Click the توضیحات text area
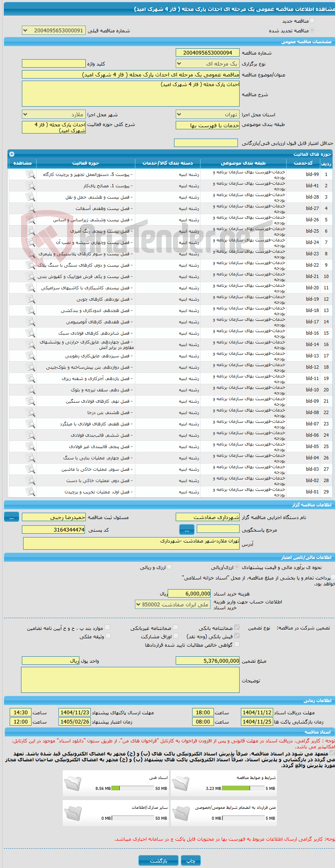The height and width of the screenshot is (868, 335). tap(130, 680)
